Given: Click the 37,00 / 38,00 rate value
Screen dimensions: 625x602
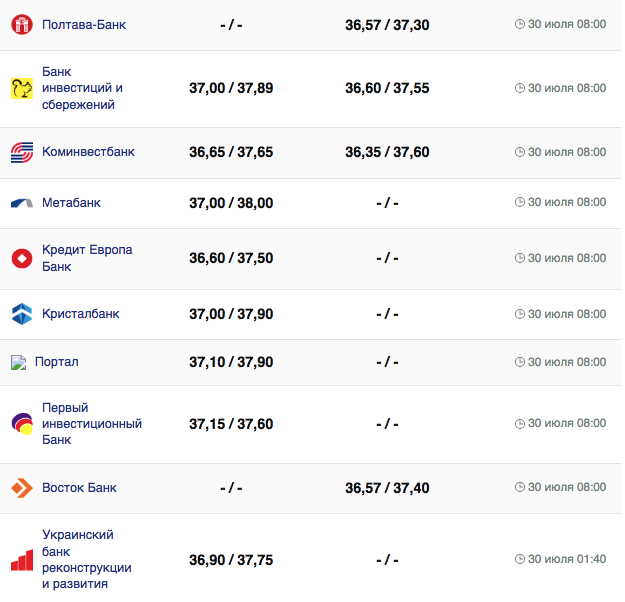Looking at the screenshot, I should coord(231,203).
